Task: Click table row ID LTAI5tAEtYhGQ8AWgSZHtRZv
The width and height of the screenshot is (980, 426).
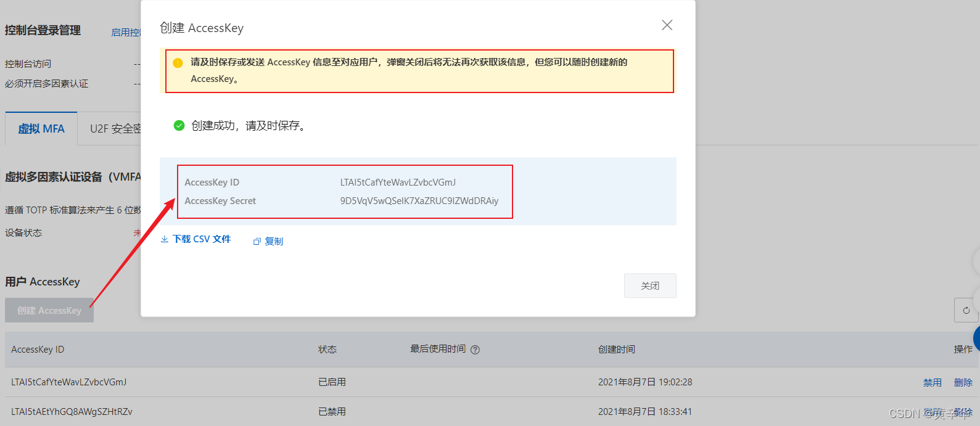Action: pos(72,411)
